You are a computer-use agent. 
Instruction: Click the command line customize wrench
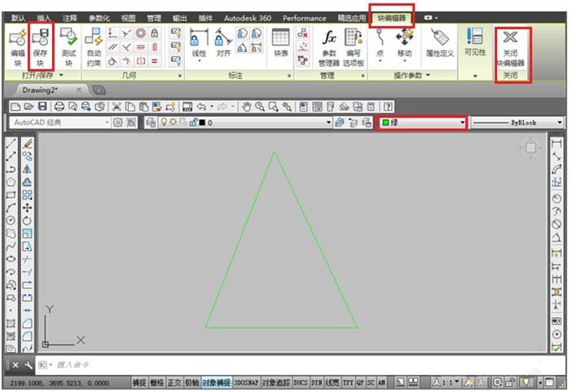click(28, 365)
